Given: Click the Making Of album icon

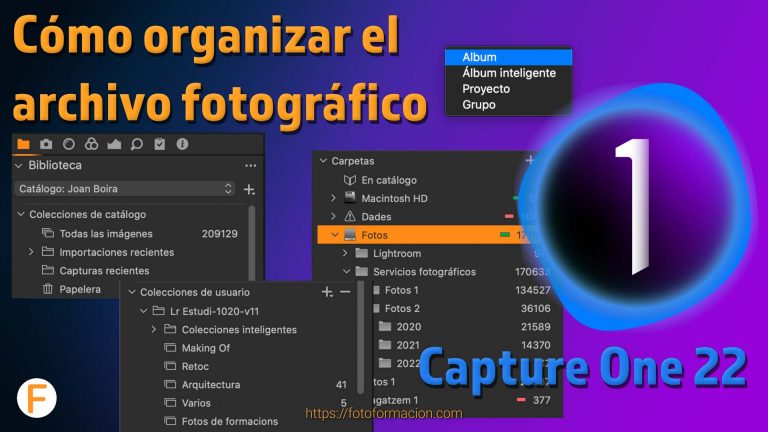Looking at the screenshot, I should (170, 348).
